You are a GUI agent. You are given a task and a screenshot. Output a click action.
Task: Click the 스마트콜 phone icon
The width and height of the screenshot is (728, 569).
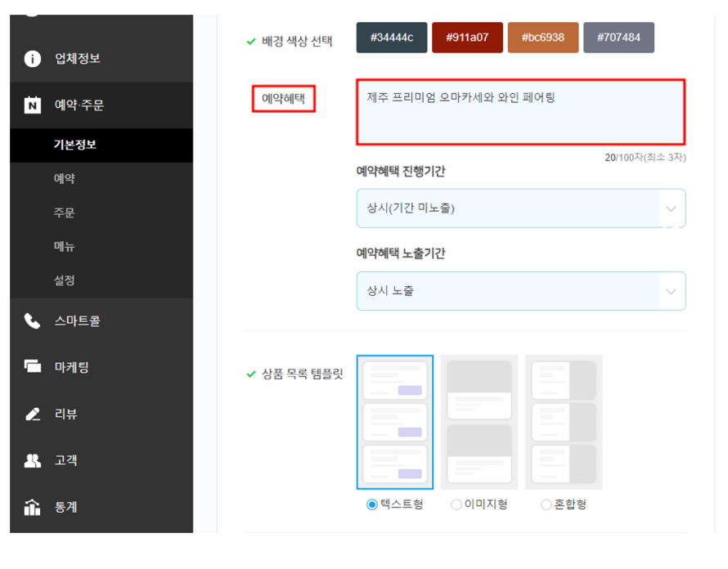pyautogui.click(x=33, y=320)
